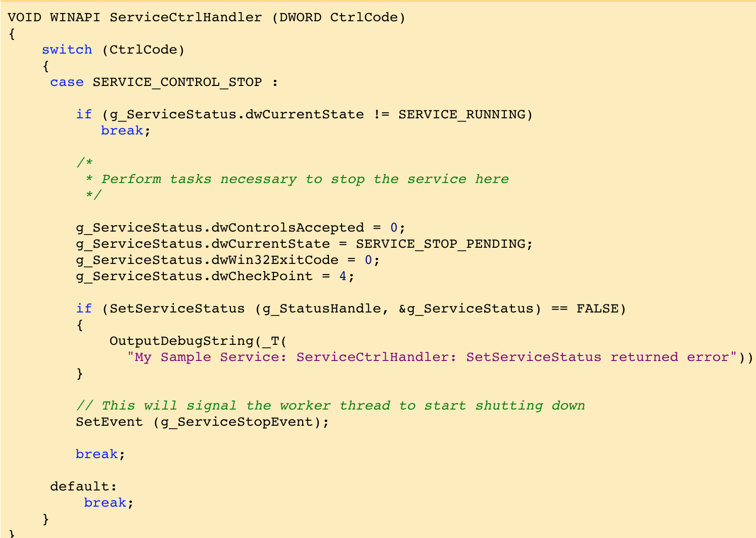
Task: Click the dwCheckPoint = 4 line
Action: click(215, 276)
